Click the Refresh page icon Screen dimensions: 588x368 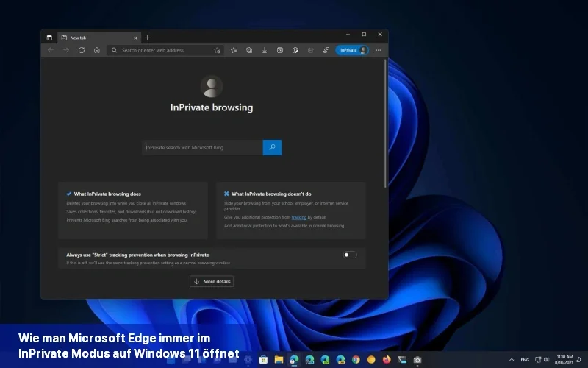81,50
